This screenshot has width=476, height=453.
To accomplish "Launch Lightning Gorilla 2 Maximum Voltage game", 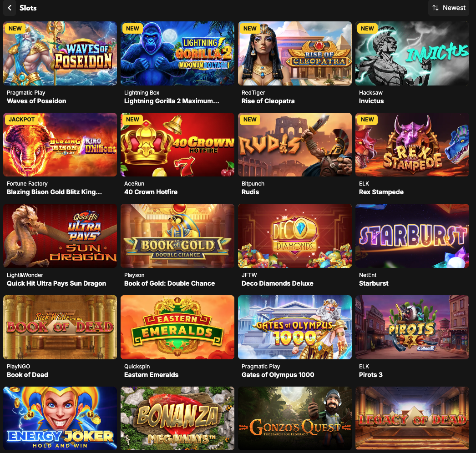I will [177, 53].
